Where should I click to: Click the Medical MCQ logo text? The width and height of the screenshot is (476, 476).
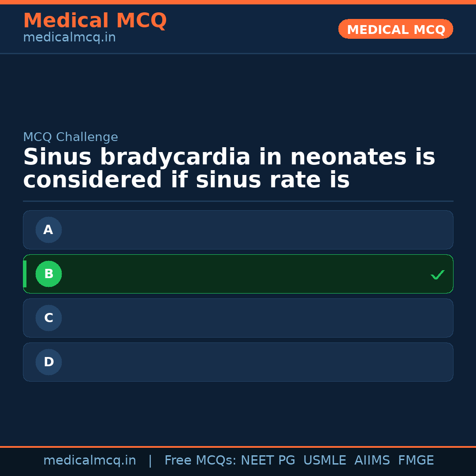click(x=95, y=20)
